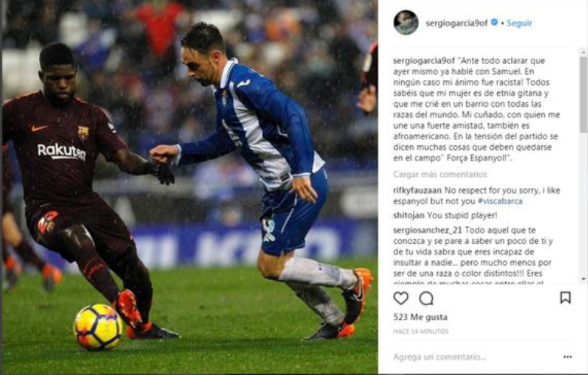View the 523 Me gusta likes list
The height and width of the screenshot is (375, 588).
pos(421,317)
